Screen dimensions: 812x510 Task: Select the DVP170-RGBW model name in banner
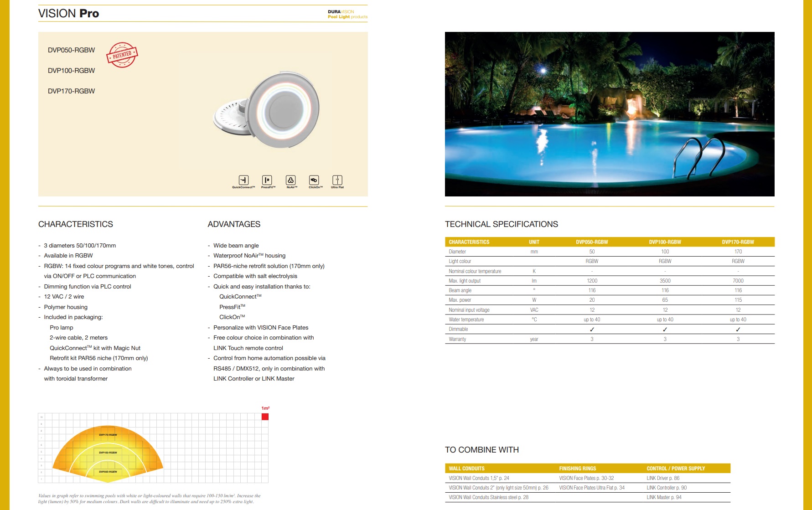click(72, 91)
